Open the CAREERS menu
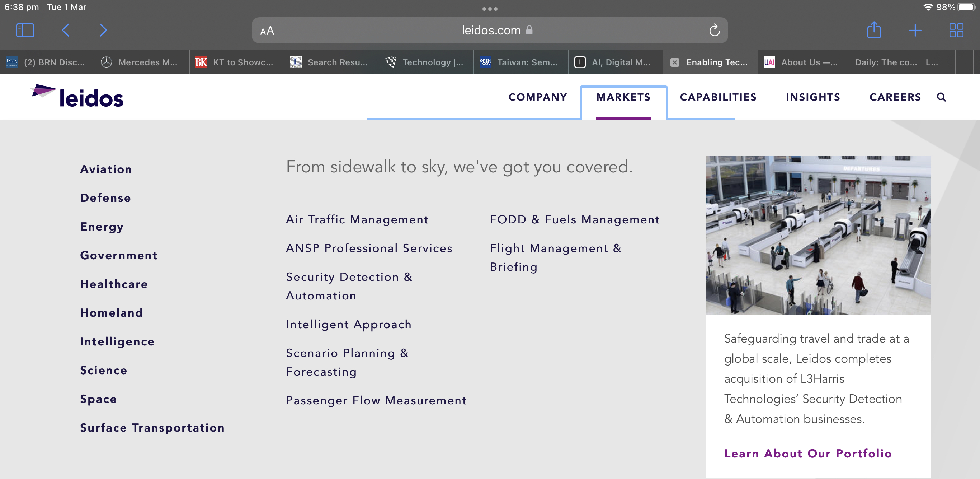Viewport: 980px width, 479px height. click(x=895, y=97)
